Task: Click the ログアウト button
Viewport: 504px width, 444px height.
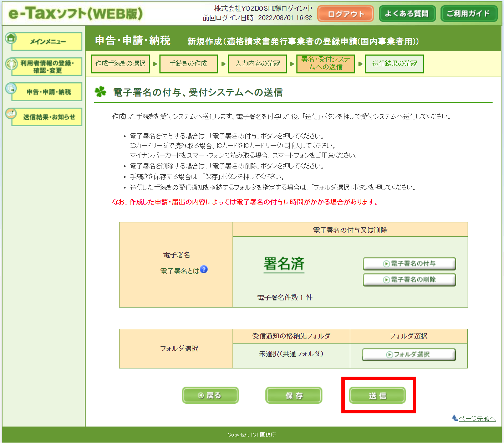Action: tap(346, 14)
